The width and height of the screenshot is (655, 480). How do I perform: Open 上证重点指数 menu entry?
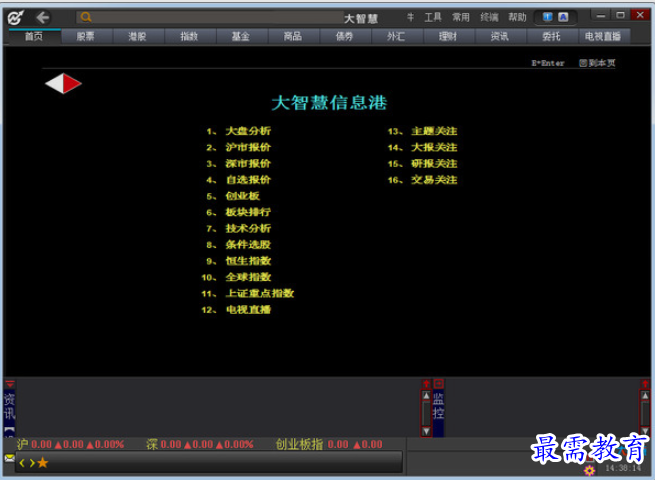point(260,294)
